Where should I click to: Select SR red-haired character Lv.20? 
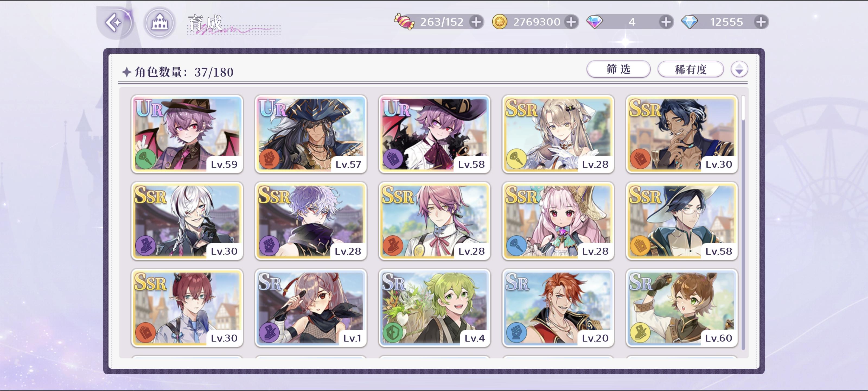[x=558, y=308]
